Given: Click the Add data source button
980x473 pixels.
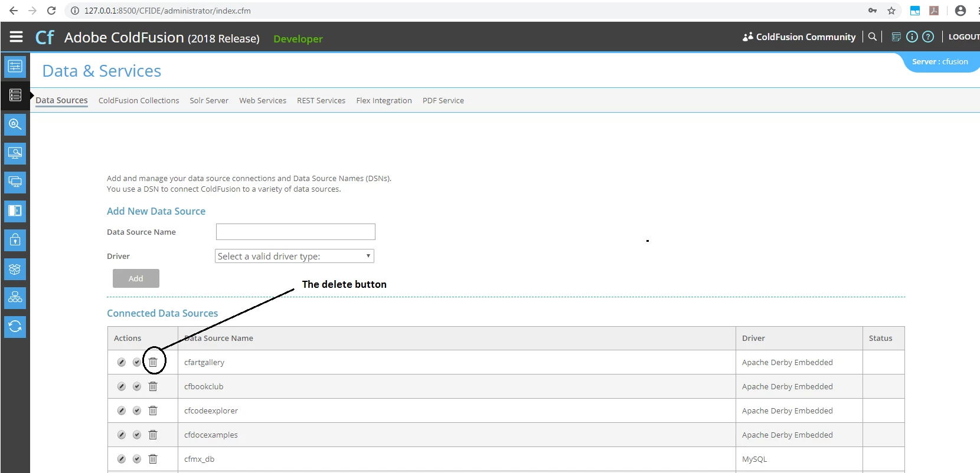Looking at the screenshot, I should [136, 278].
